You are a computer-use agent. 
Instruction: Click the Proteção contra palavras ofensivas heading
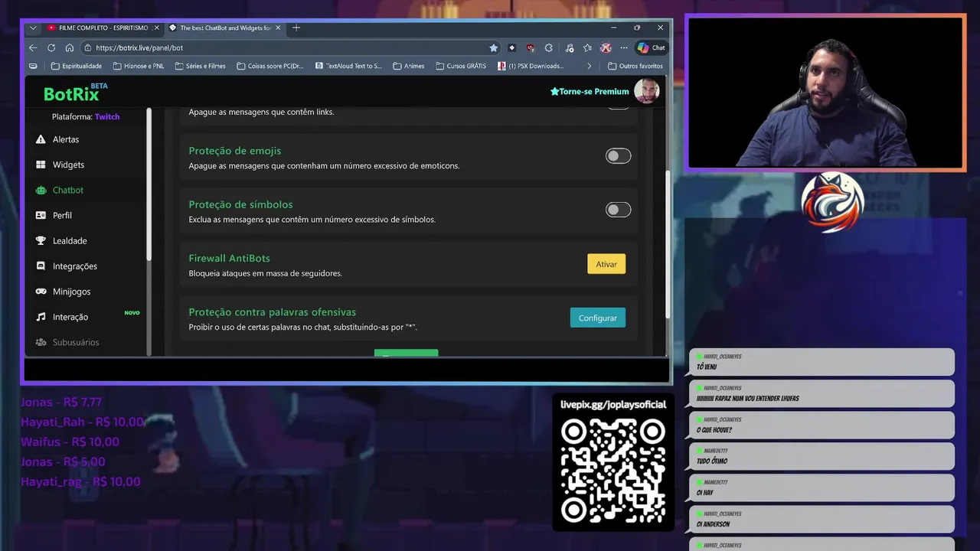pyautogui.click(x=273, y=312)
